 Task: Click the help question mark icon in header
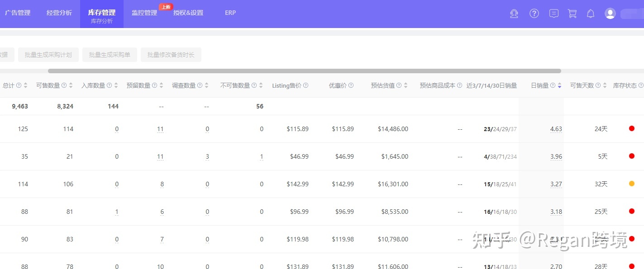tap(534, 14)
